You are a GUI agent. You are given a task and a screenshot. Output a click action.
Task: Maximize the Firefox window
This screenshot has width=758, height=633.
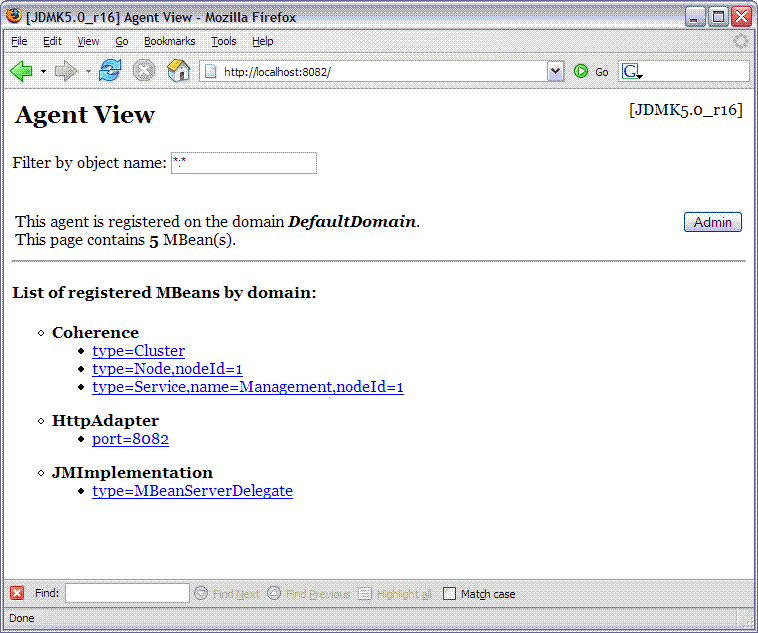(x=718, y=17)
